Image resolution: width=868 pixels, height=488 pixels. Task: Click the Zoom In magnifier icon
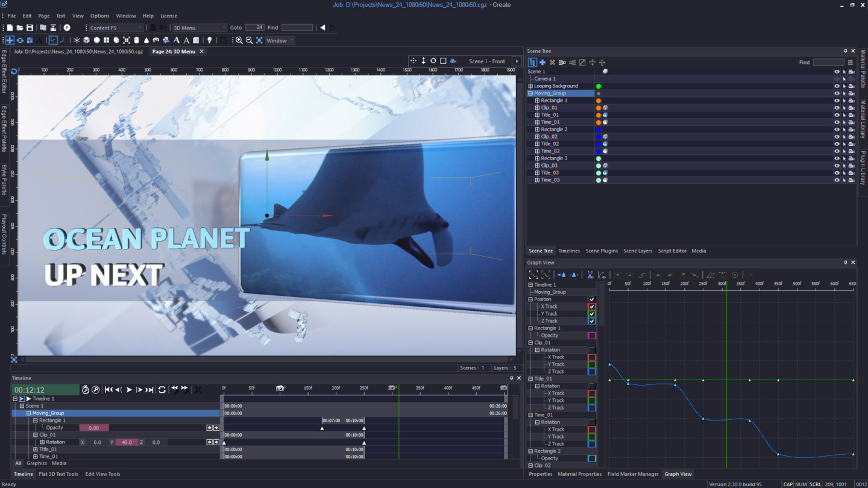pos(240,40)
